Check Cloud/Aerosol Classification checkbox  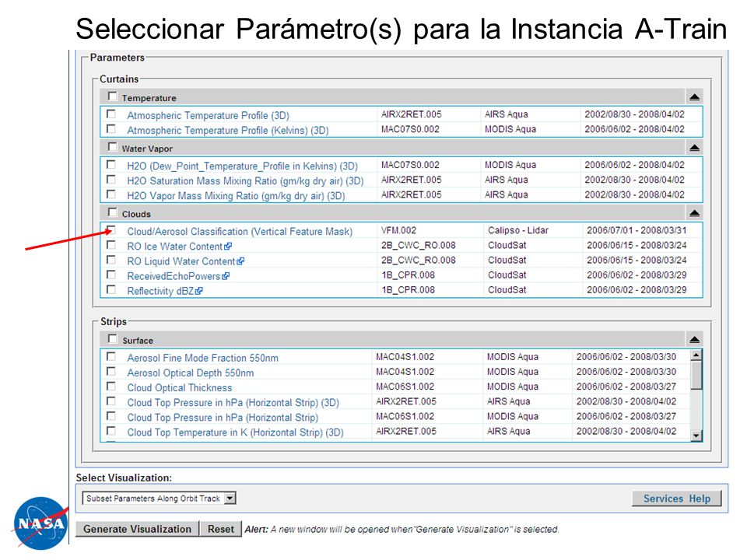tap(111, 229)
